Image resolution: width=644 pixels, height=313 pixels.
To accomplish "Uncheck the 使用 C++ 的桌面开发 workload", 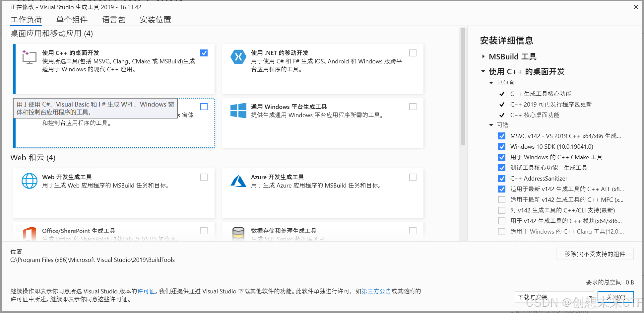I will click(x=204, y=52).
